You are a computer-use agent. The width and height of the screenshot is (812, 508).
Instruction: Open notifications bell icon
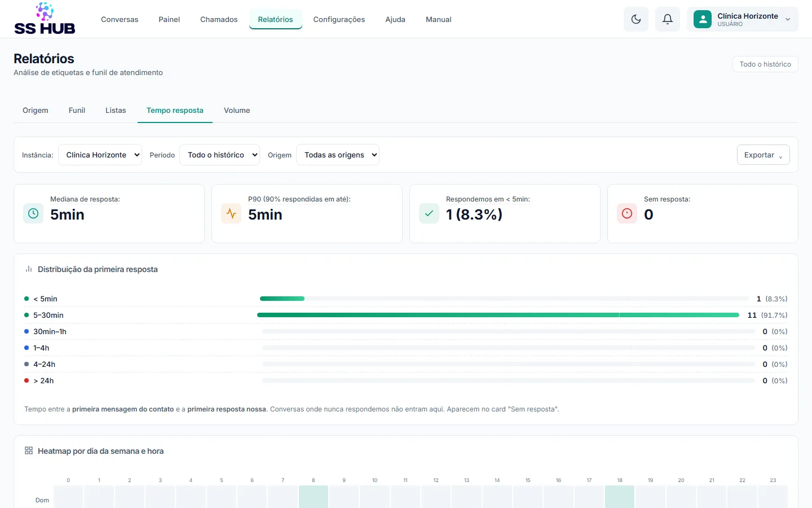(x=668, y=19)
